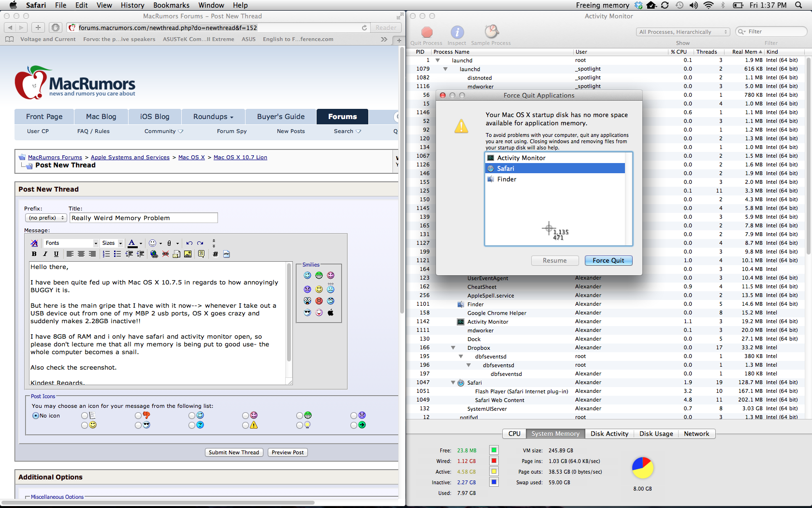Insert an email link icon
The image size is (812, 508).
pyautogui.click(x=176, y=254)
